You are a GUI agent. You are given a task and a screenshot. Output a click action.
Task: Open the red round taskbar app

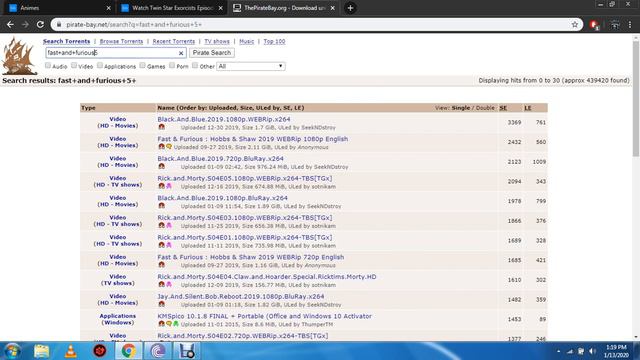click(100, 351)
